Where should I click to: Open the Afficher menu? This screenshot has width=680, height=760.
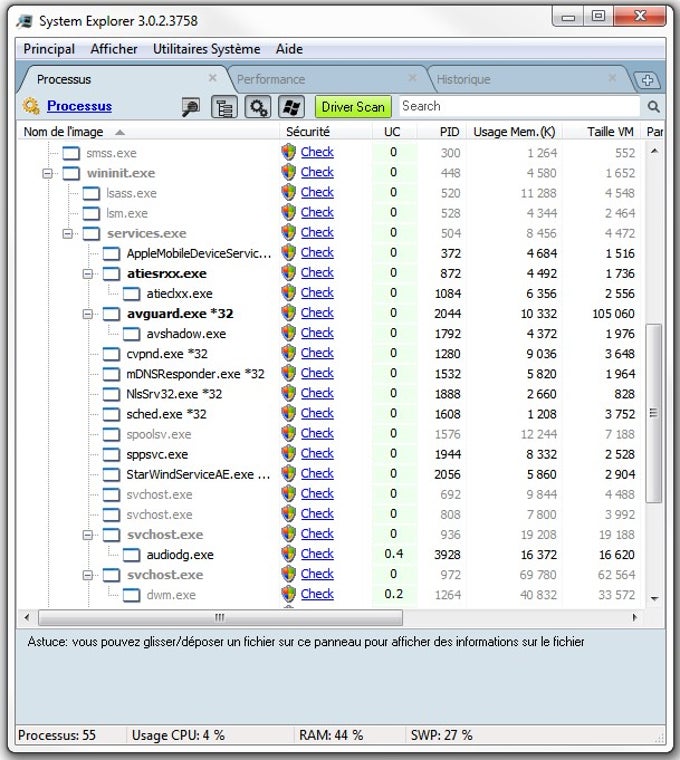point(114,49)
